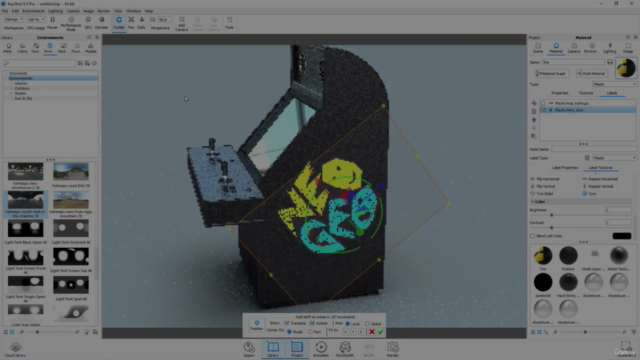
Task: Switch to the Label Properties tab
Action: click(565, 168)
